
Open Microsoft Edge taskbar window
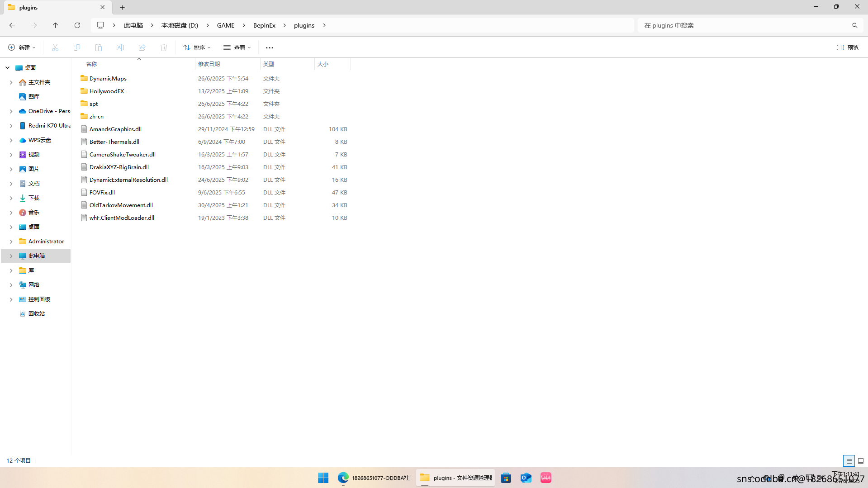[374, 478]
